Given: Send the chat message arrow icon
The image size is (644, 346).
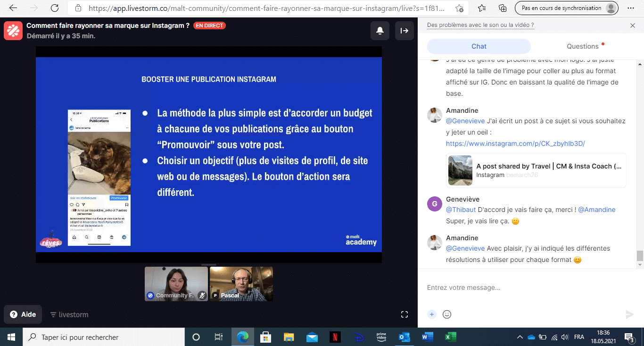Looking at the screenshot, I should (x=629, y=314).
